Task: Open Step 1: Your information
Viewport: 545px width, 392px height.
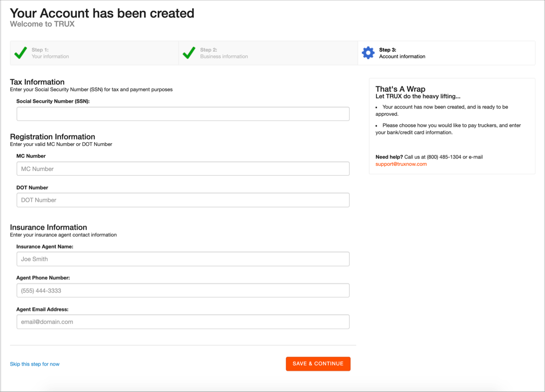Action: [95, 53]
